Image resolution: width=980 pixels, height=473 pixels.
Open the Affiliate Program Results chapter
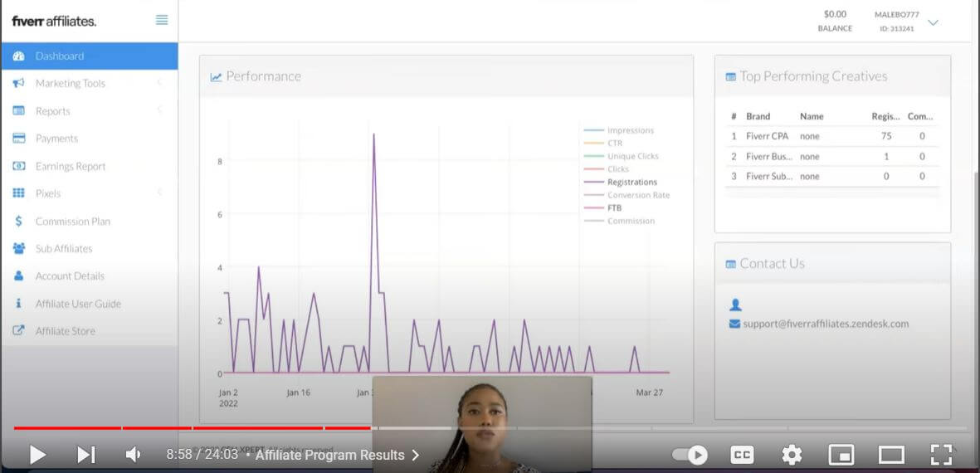coord(338,455)
